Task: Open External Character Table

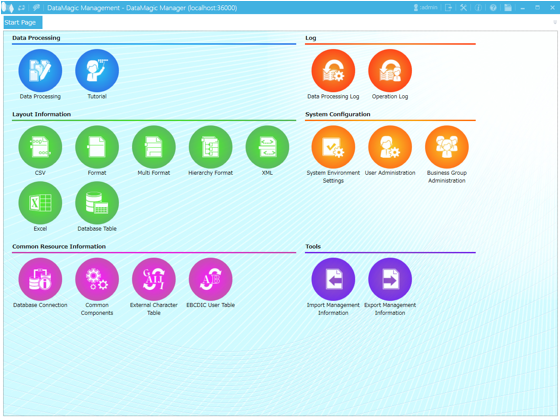Action: 154,279
